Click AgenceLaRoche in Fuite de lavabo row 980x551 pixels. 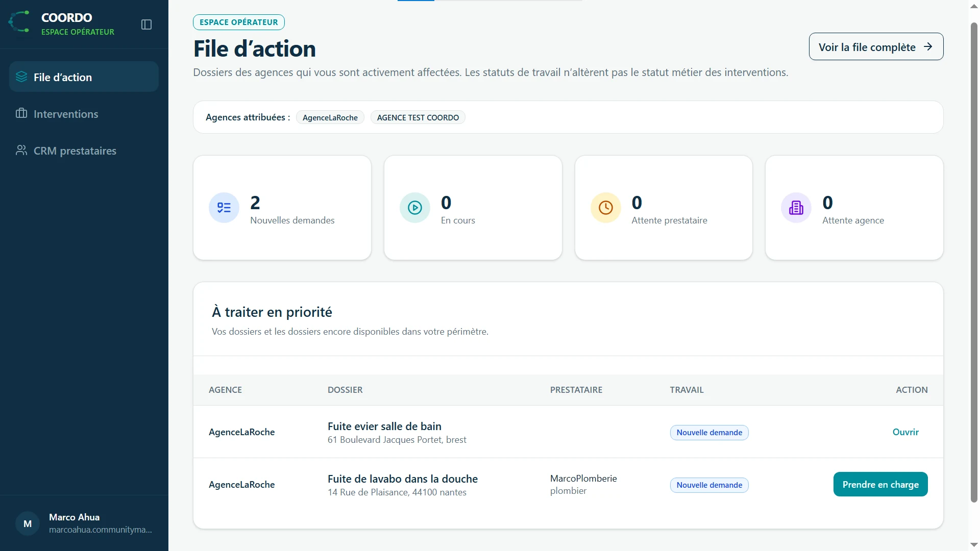click(x=241, y=484)
